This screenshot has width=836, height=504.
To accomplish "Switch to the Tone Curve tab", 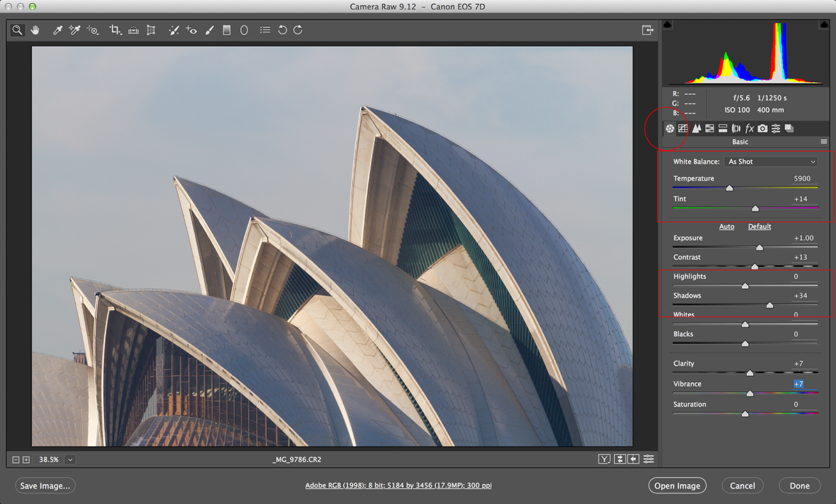I will pos(683,128).
